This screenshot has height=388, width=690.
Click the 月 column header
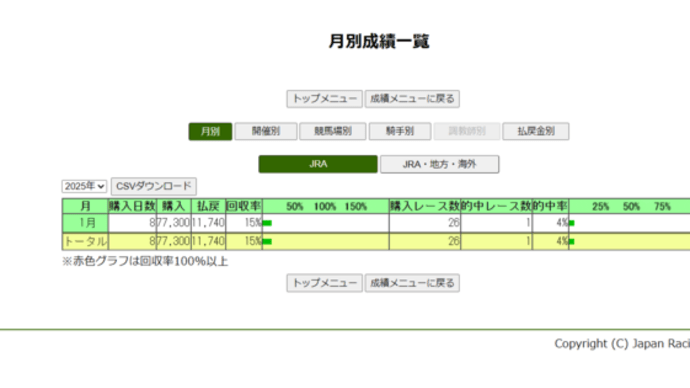coord(85,206)
